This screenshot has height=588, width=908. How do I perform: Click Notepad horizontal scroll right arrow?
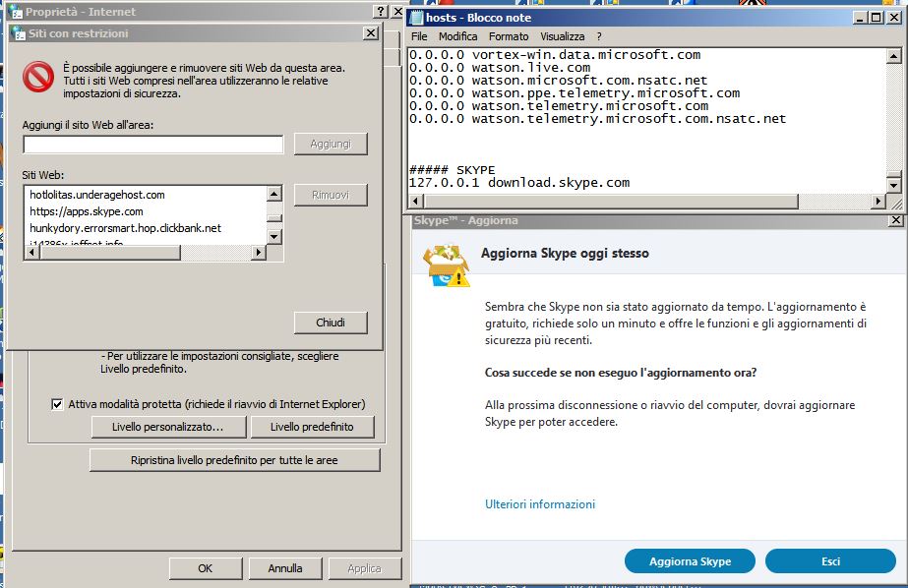tap(878, 202)
